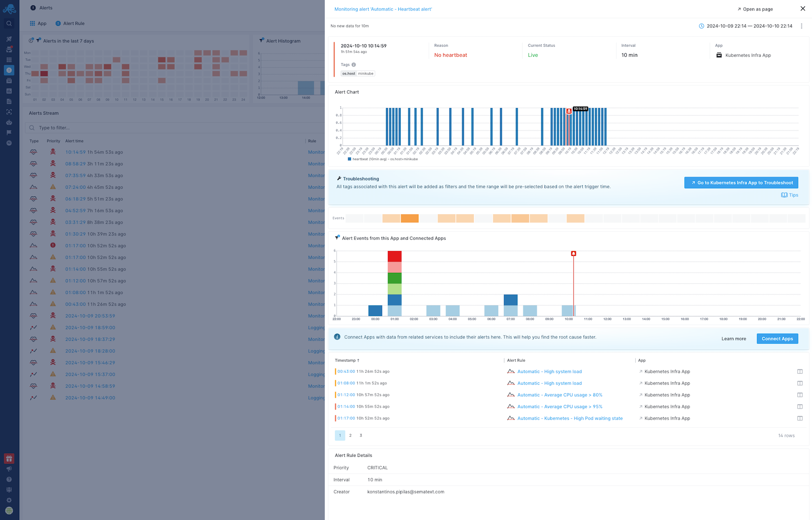Sort by Timestamp column header
Viewport: 812px width, 520px height.
(347, 360)
